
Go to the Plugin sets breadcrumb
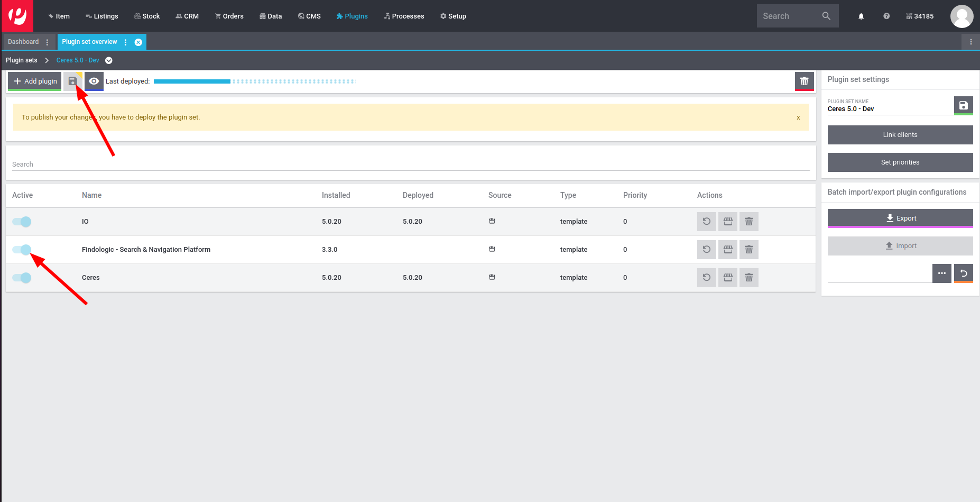coord(22,60)
